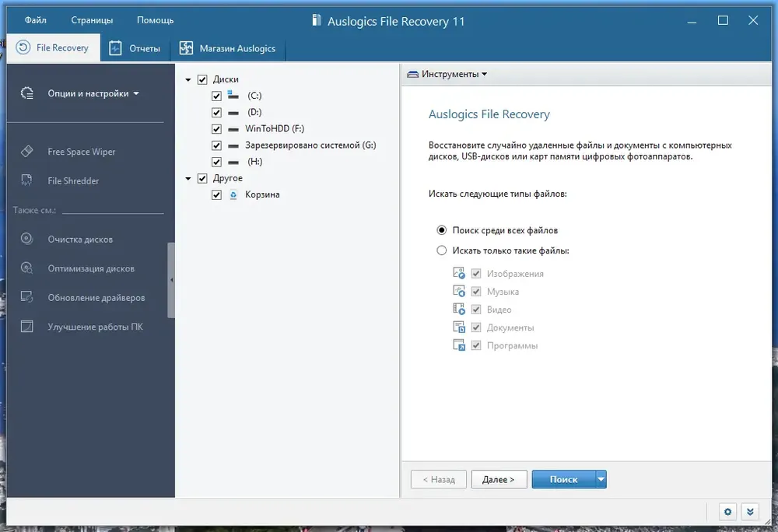Open the Магазин Auslogics tab

coord(228,48)
